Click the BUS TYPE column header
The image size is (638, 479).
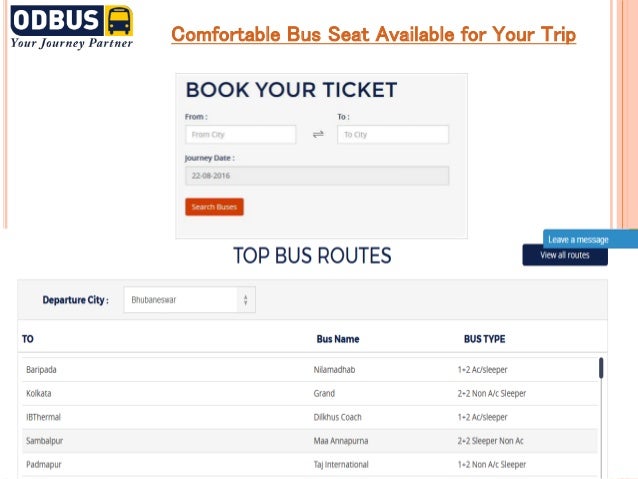tap(485, 339)
